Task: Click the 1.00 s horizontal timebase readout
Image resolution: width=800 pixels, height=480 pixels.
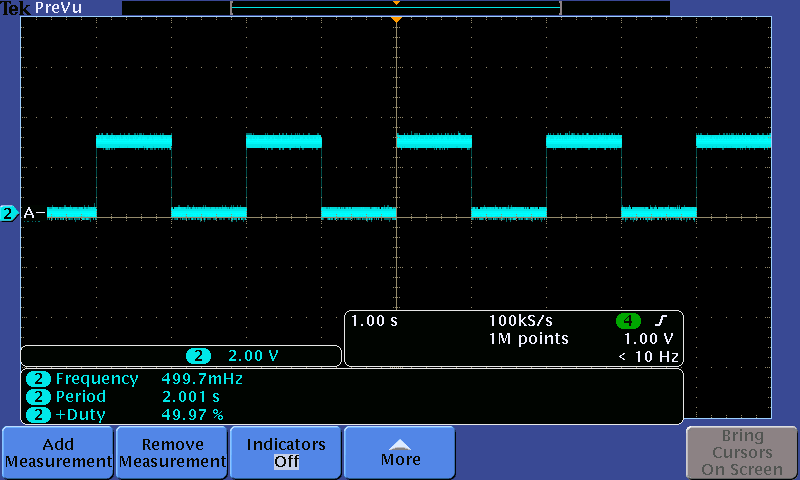Action: point(374,321)
